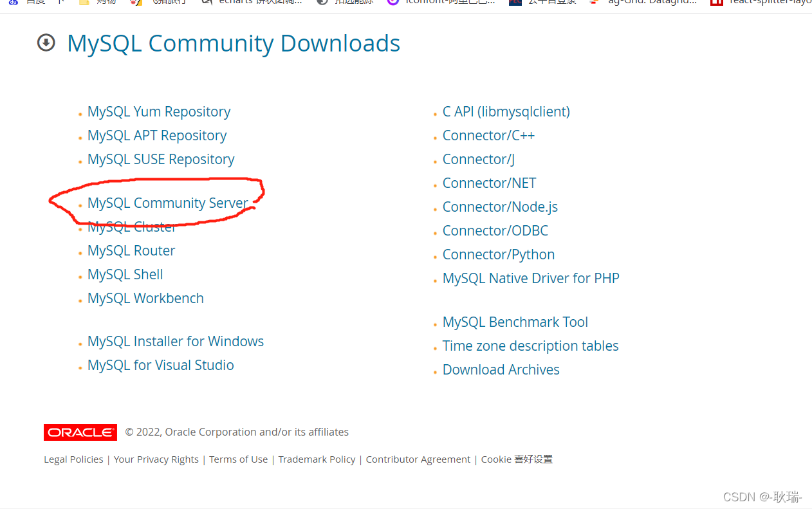The height and width of the screenshot is (509, 812).
Task: Open Cookie 喜好设置 footer link
Action: click(517, 459)
